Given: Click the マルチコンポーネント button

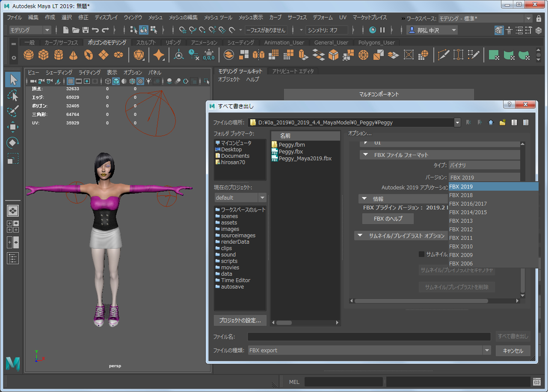Looking at the screenshot, I should tap(379, 94).
